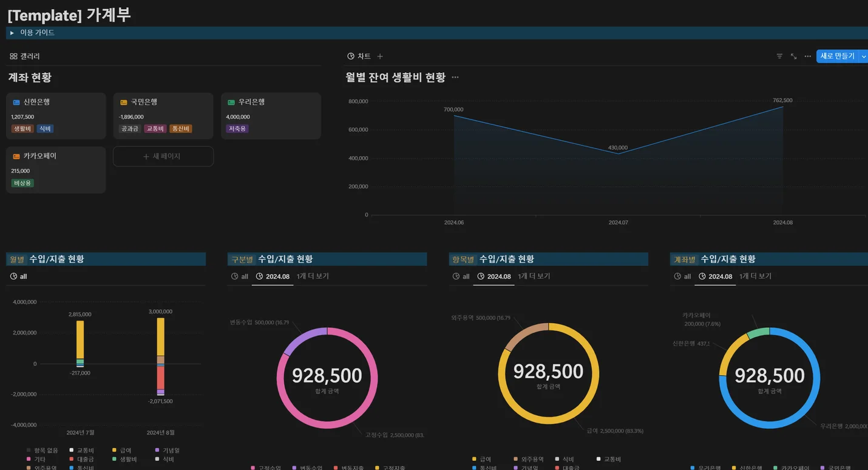Click the 교통비 tag on 국민은행 card
868x470 pixels.
click(x=155, y=129)
